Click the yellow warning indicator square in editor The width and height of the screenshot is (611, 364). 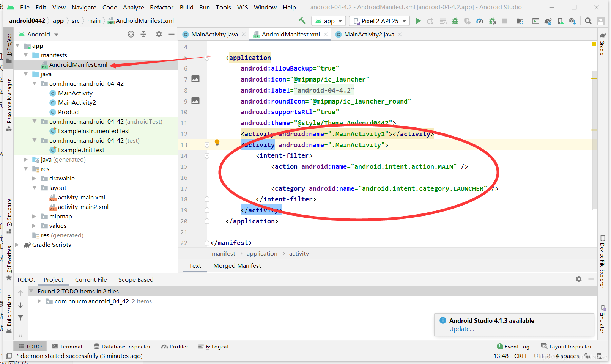point(594,44)
